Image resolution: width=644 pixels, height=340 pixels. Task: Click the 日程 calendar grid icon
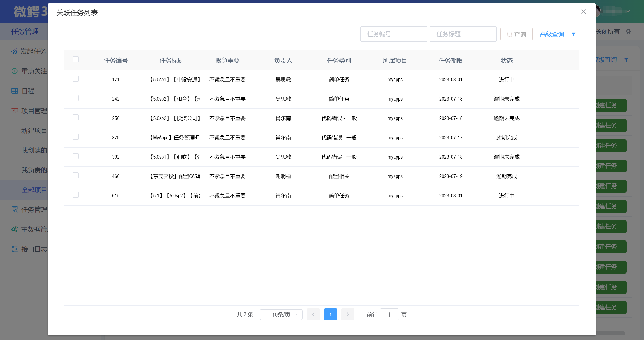(15, 91)
